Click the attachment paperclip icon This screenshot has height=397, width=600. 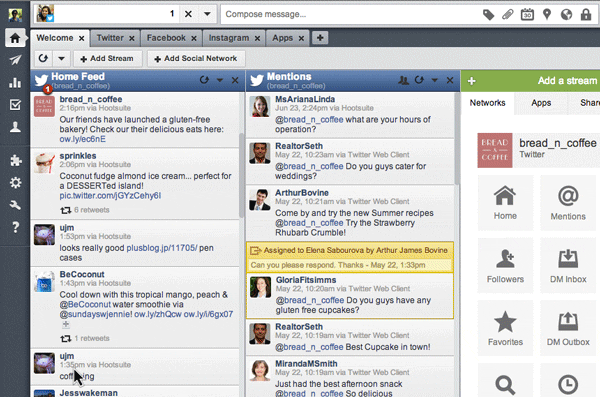[x=508, y=15]
